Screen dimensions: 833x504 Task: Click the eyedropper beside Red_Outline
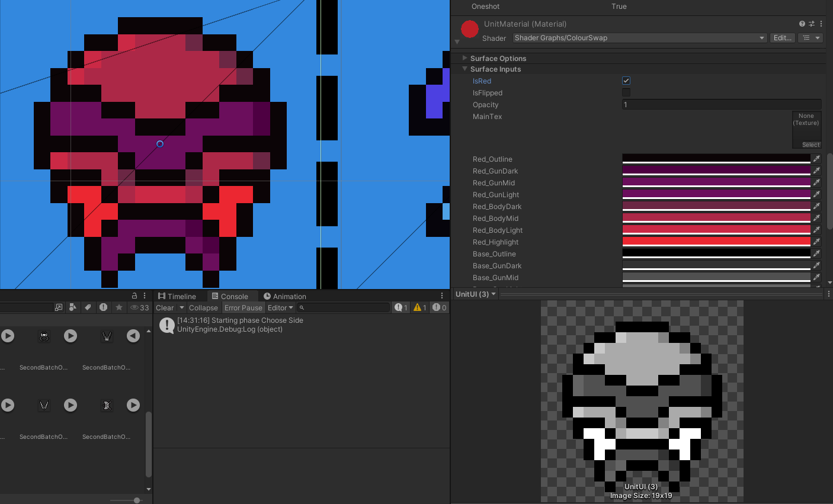816,159
